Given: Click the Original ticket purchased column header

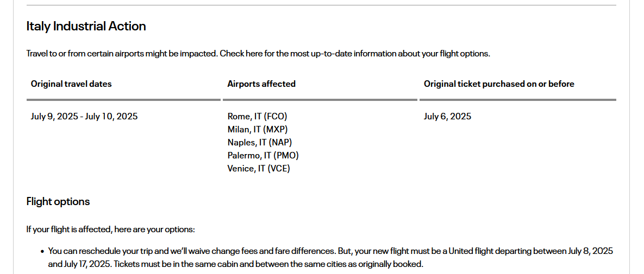Looking at the screenshot, I should (499, 84).
